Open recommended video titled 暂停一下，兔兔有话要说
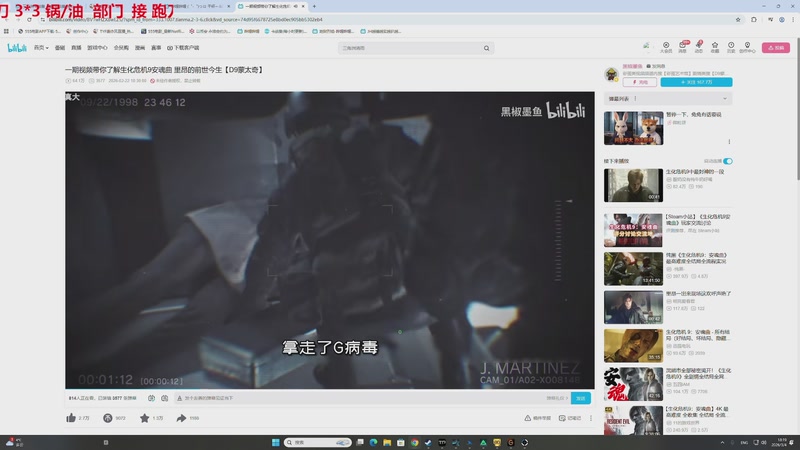The image size is (800, 450). click(x=693, y=115)
